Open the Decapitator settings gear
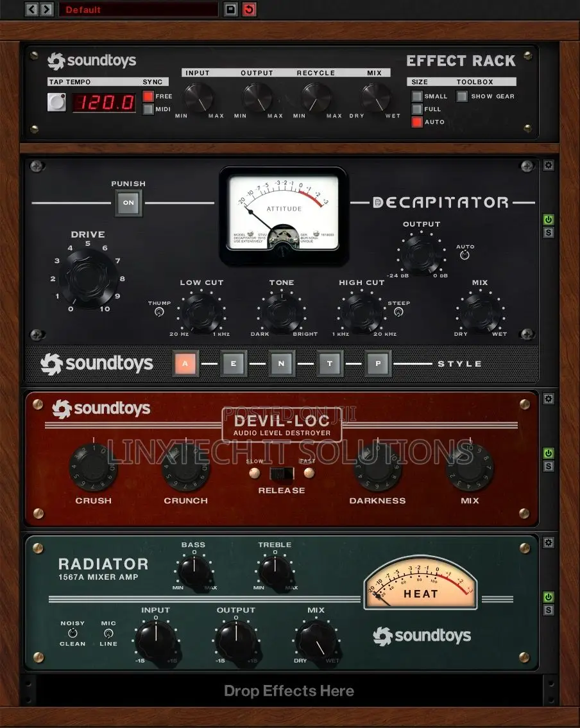This screenshot has width=580, height=728. pyautogui.click(x=549, y=165)
